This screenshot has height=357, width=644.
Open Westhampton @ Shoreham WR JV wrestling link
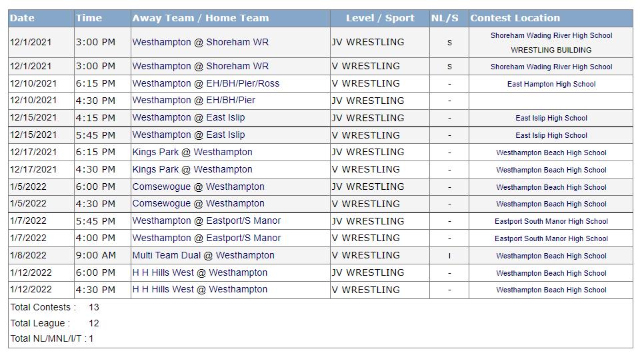point(201,42)
